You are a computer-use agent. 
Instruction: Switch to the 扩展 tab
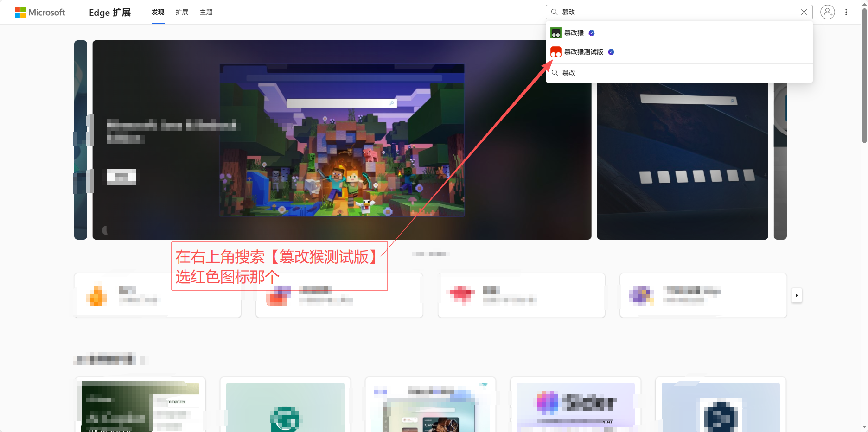point(182,12)
